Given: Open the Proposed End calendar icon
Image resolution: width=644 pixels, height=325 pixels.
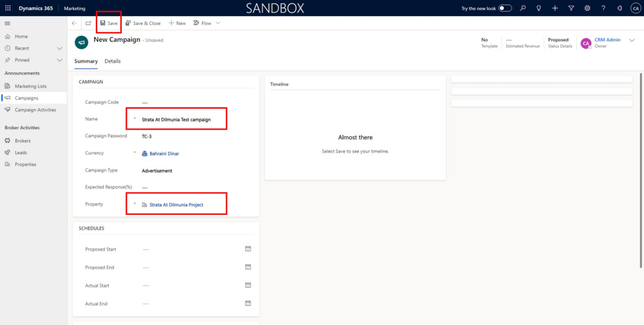Looking at the screenshot, I should point(248,267).
